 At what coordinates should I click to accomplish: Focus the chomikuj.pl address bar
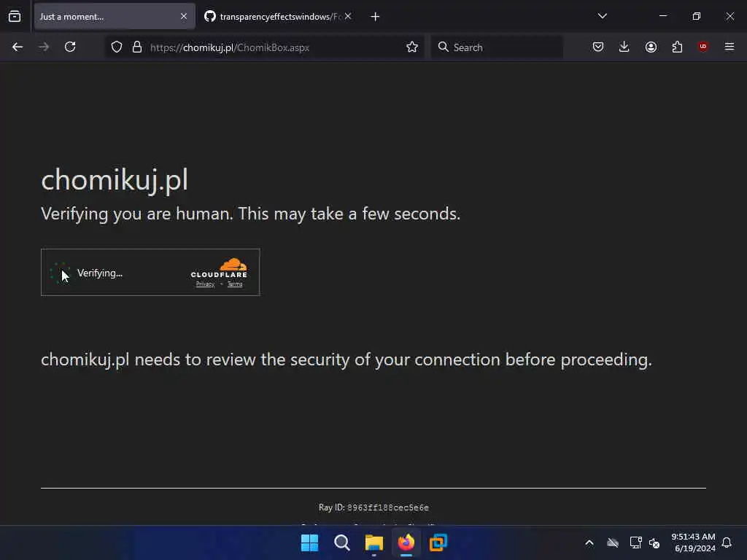[x=264, y=47]
